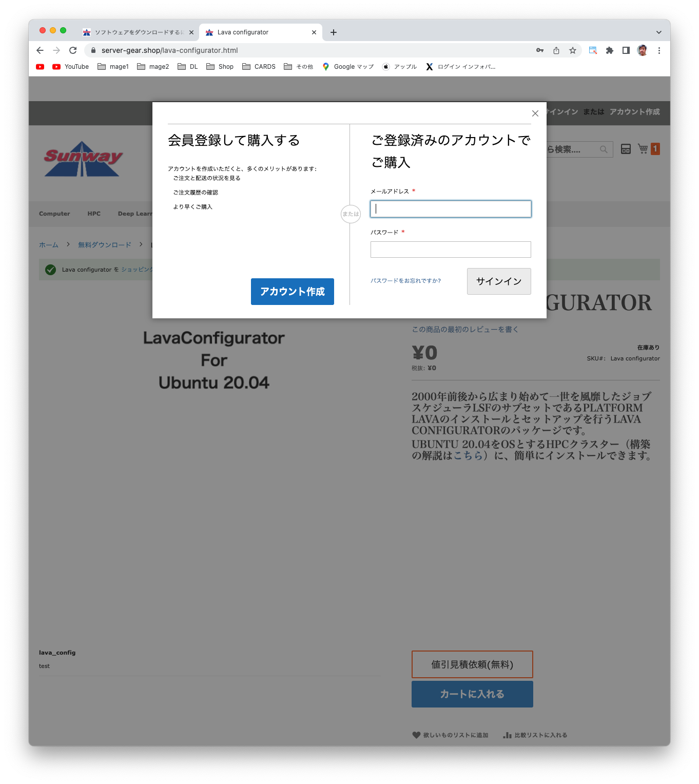Close the sign-in popup dialog

click(x=535, y=113)
